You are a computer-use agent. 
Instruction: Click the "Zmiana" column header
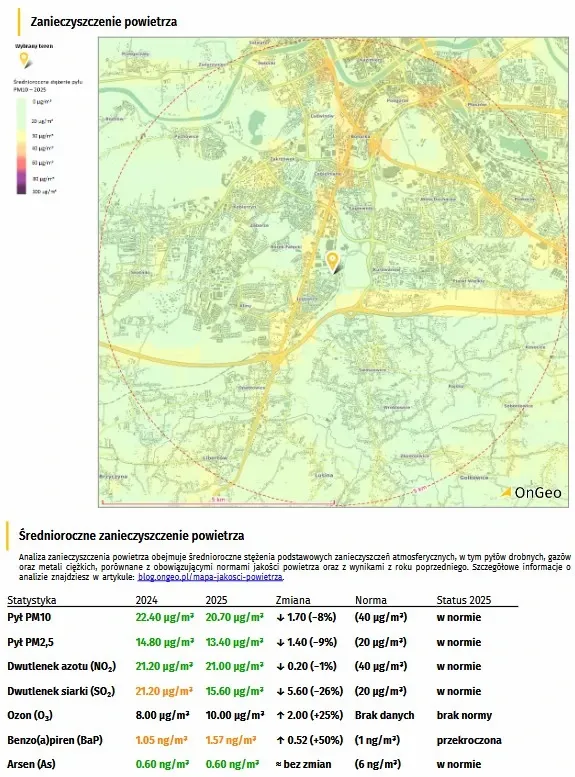[293, 600]
